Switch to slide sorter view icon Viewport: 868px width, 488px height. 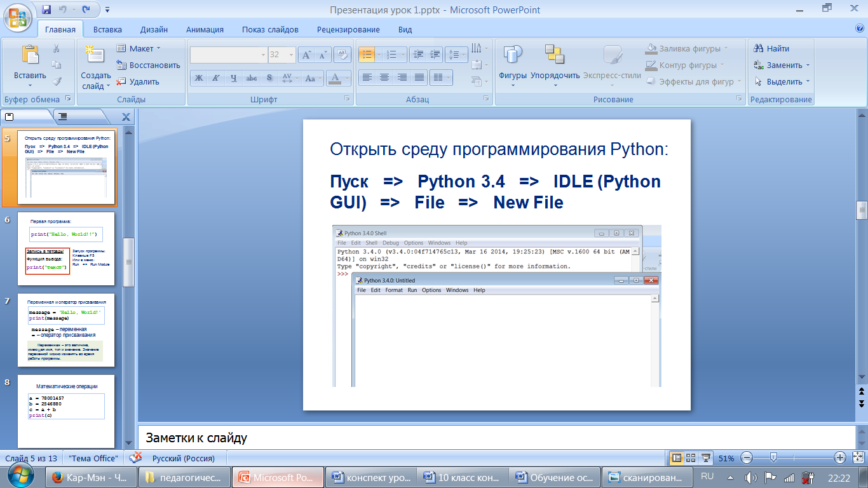coord(691,457)
